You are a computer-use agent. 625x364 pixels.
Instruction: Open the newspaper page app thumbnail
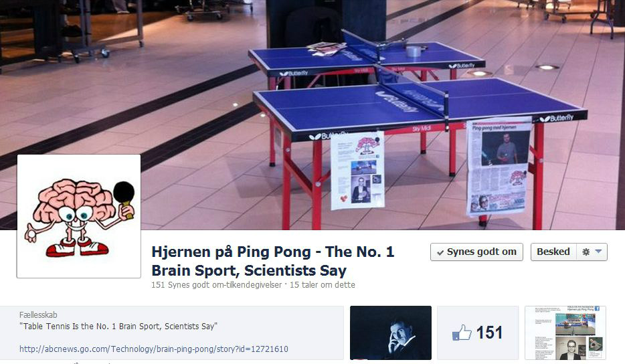click(x=565, y=333)
